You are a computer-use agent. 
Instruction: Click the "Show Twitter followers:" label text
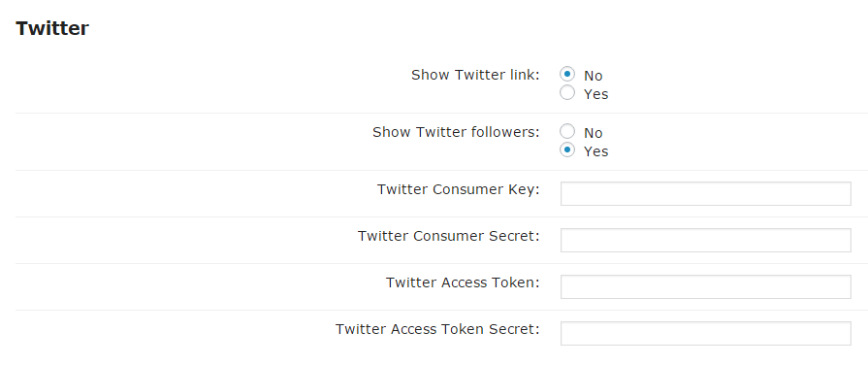456,132
